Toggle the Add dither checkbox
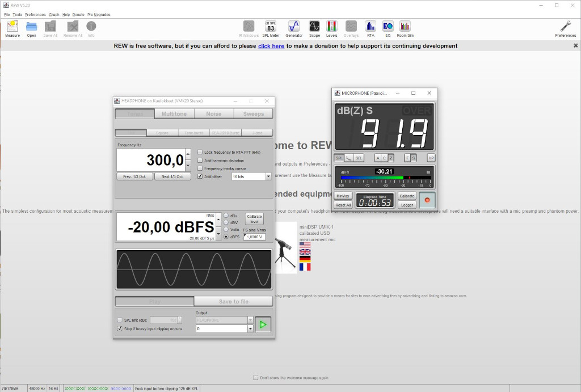The image size is (581, 392). click(200, 176)
